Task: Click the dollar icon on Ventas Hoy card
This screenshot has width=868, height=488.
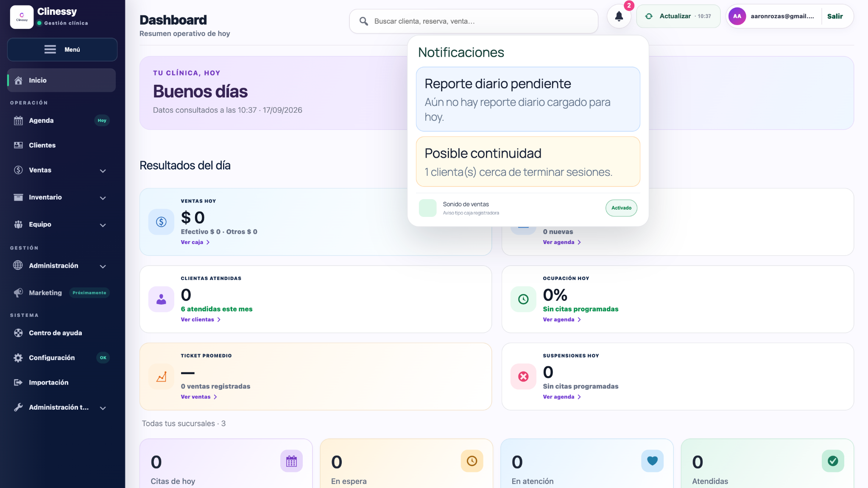Action: 161,222
